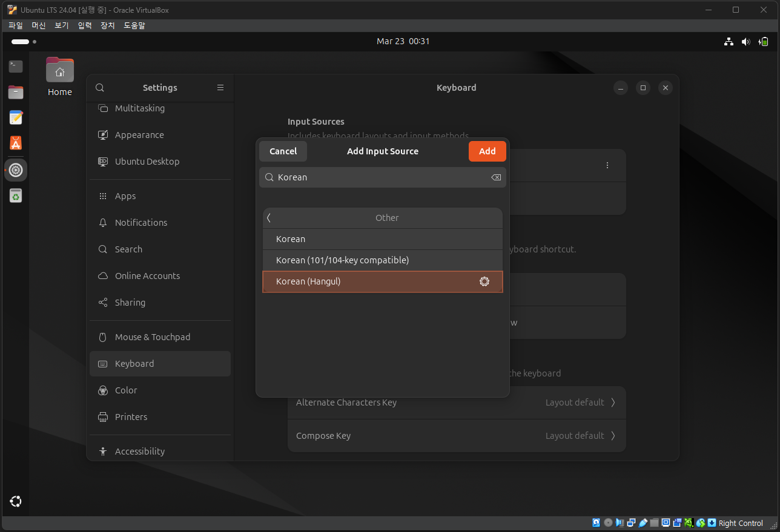This screenshot has height=532, width=780.
Task: Open Notifications settings
Action: tap(160, 223)
